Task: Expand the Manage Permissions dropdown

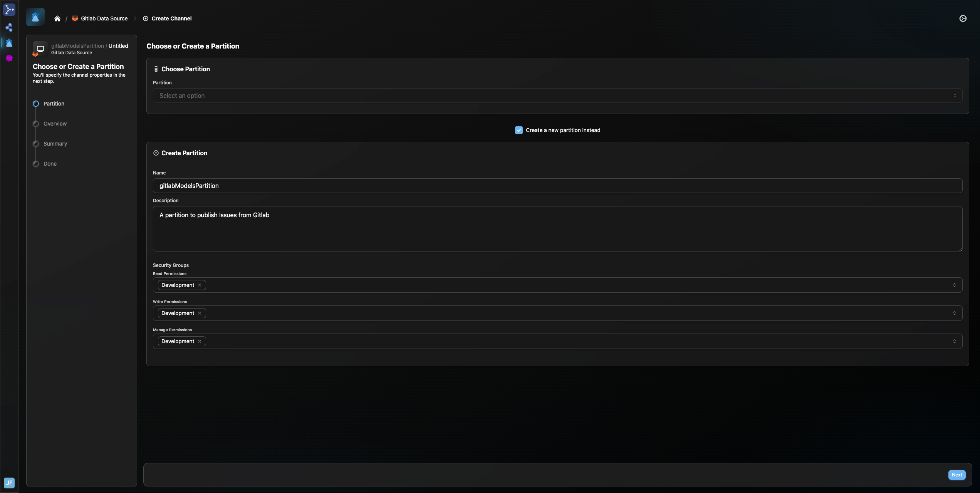Action: [954, 341]
